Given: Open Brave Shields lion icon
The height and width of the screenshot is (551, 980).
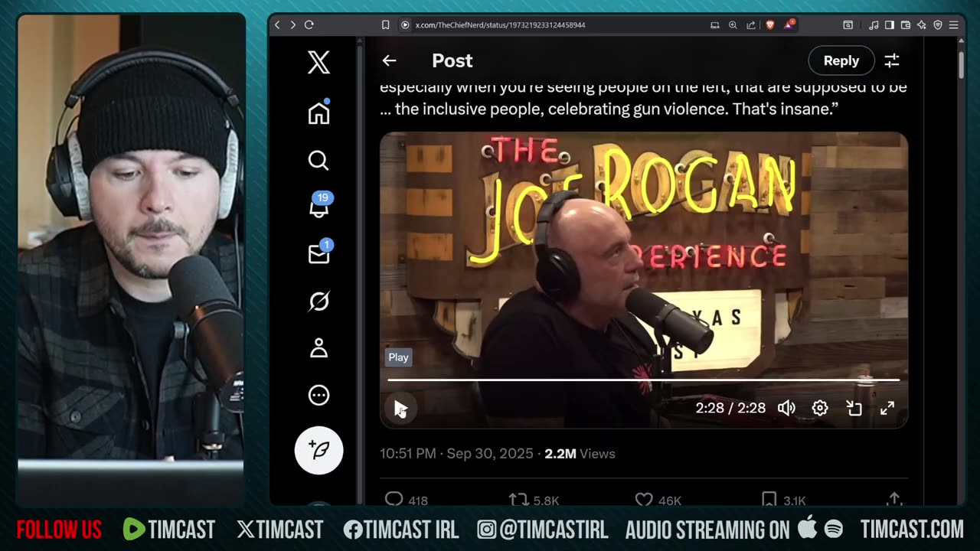Looking at the screenshot, I should click(769, 24).
